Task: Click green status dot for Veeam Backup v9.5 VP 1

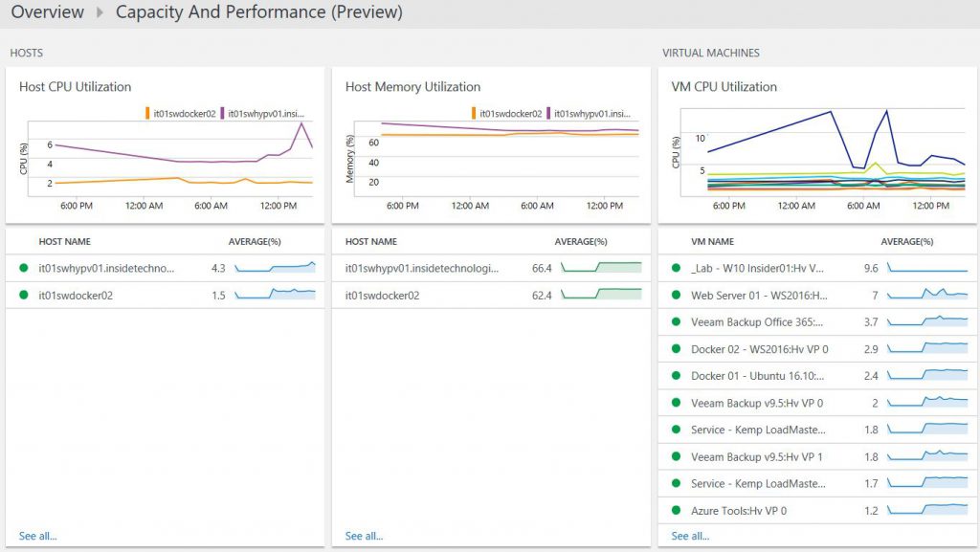Action: 676,456
